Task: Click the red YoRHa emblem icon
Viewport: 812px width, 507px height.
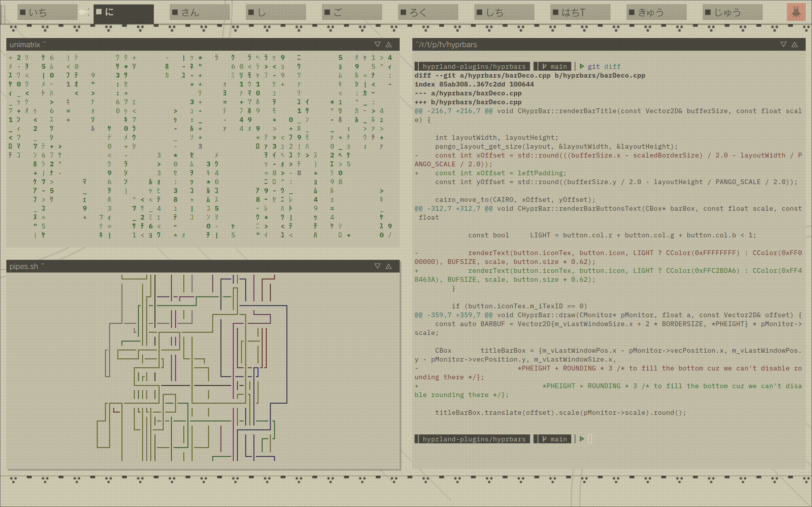Action: 796,12
